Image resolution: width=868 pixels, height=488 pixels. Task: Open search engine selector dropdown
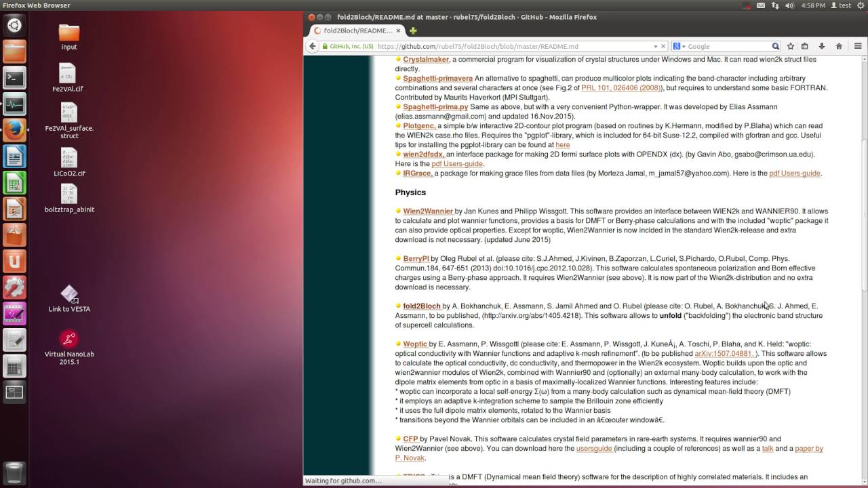(678, 46)
